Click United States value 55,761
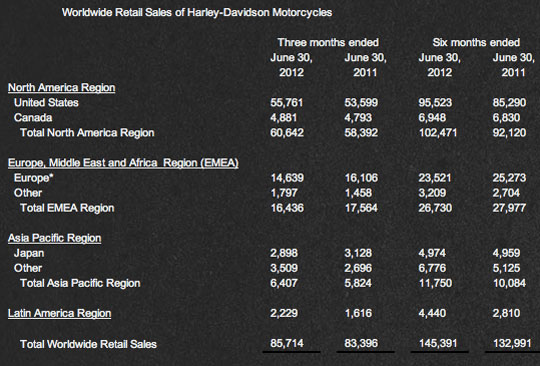 click(x=287, y=103)
